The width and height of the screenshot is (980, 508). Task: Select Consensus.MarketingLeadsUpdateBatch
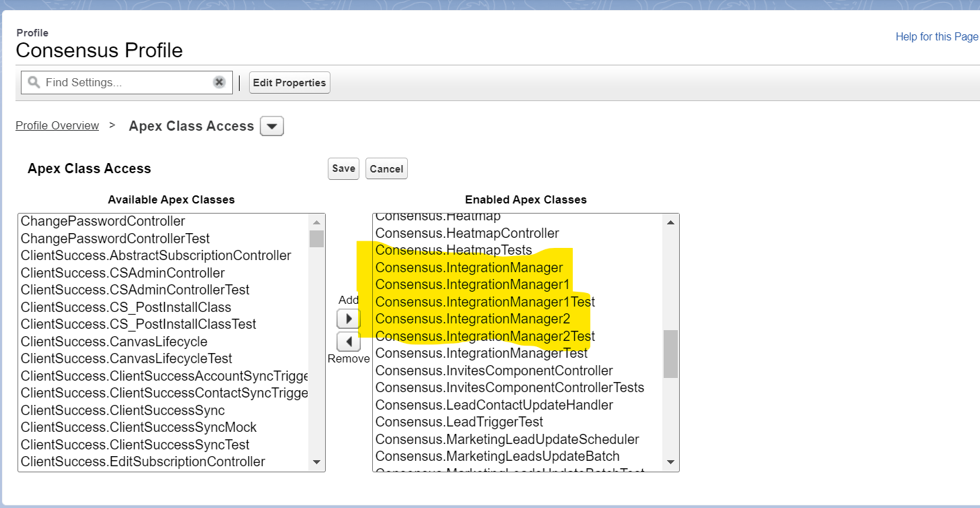[x=518, y=456]
